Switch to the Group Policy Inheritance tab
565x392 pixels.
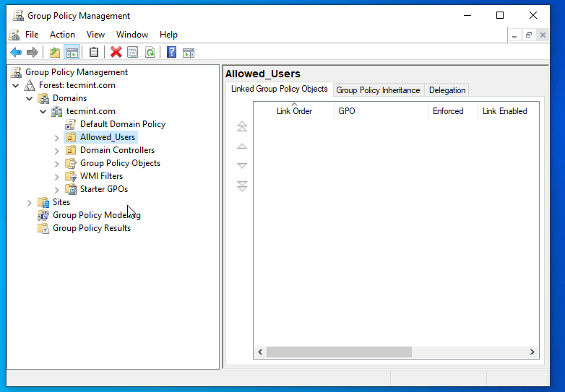click(x=378, y=90)
